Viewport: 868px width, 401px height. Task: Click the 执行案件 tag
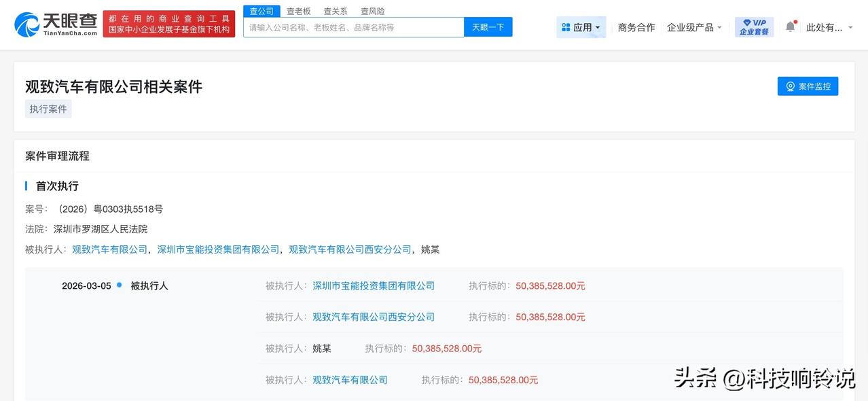coord(48,109)
